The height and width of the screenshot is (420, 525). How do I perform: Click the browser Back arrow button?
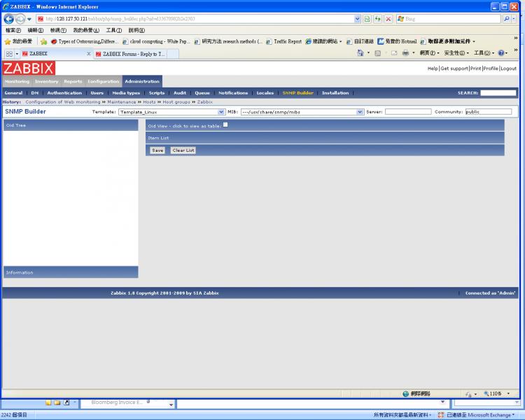pos(8,19)
